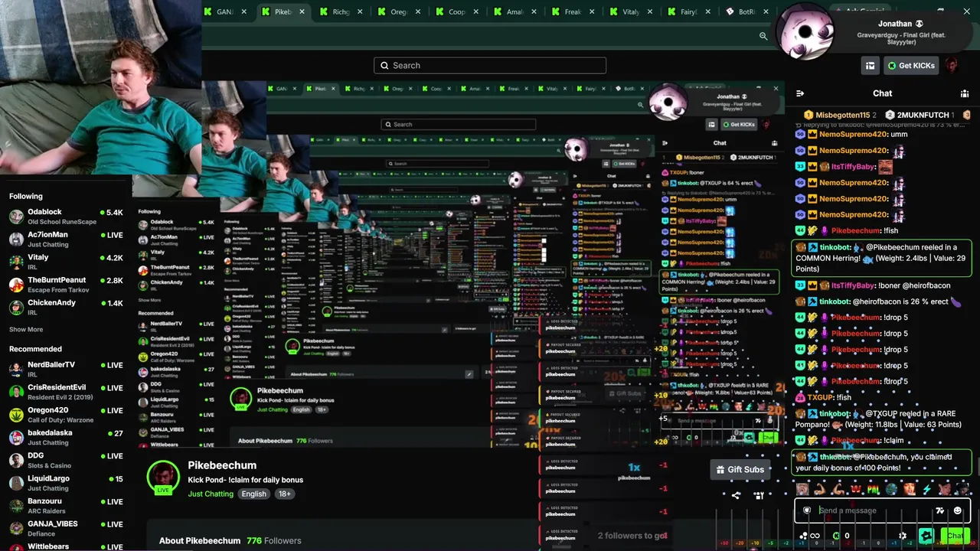Close the Richg browser tab
Image resolution: width=980 pixels, height=551 pixels.
tap(360, 12)
